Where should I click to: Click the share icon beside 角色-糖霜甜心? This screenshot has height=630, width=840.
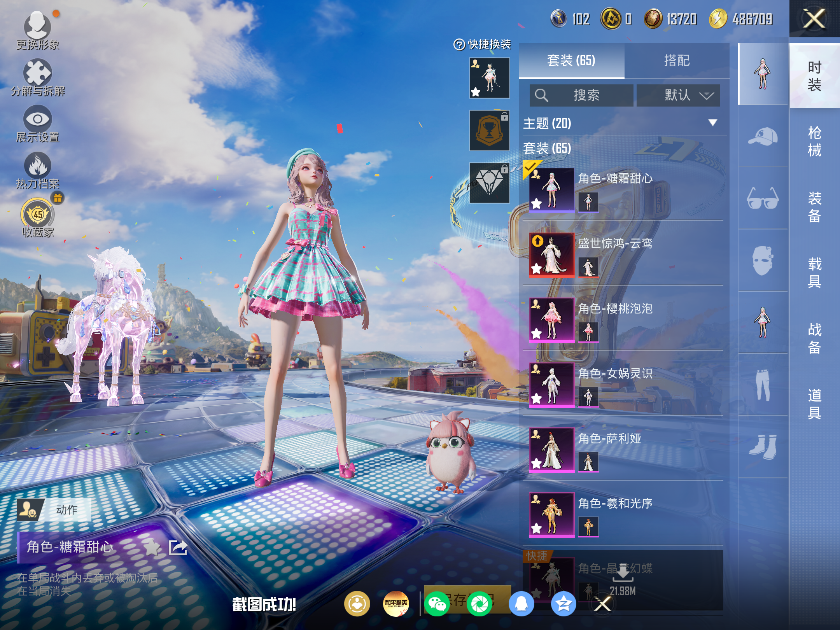click(x=178, y=548)
